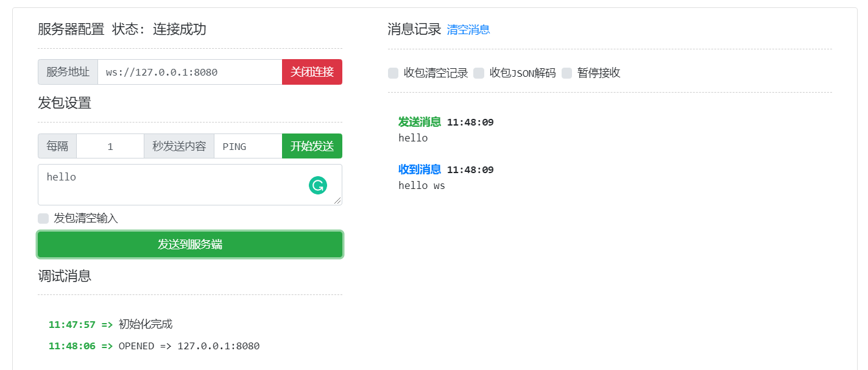This screenshot has height=370, width=868.
Task: Click the OPENED => 127.0.0.1:8080 debug line
Action: pos(189,346)
